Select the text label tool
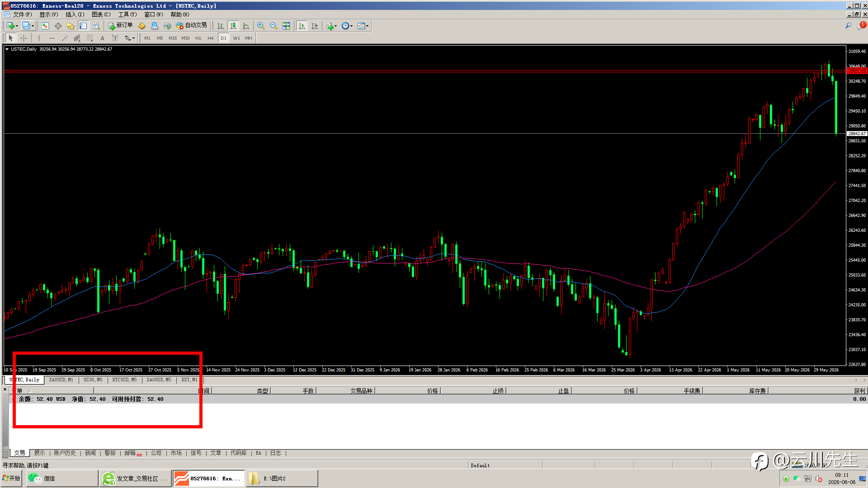This screenshot has width=868, height=488. pos(115,38)
